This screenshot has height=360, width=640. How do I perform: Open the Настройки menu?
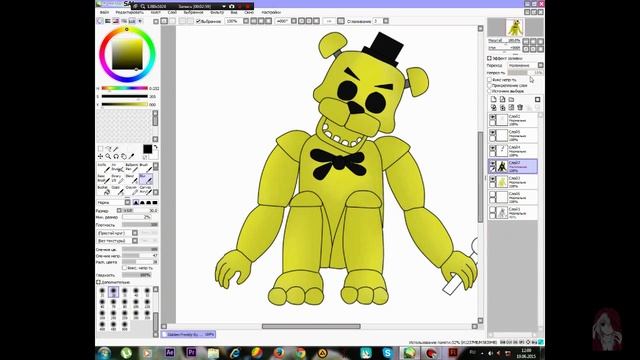[x=271, y=13]
